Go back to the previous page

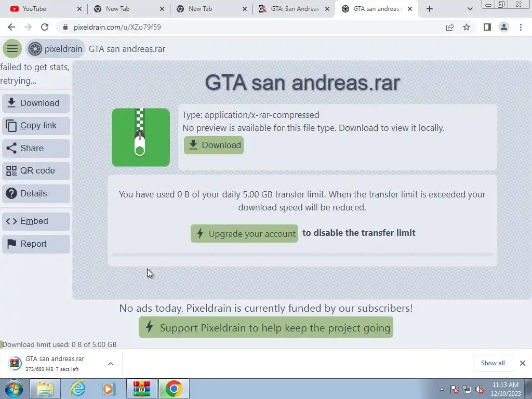pyautogui.click(x=11, y=27)
